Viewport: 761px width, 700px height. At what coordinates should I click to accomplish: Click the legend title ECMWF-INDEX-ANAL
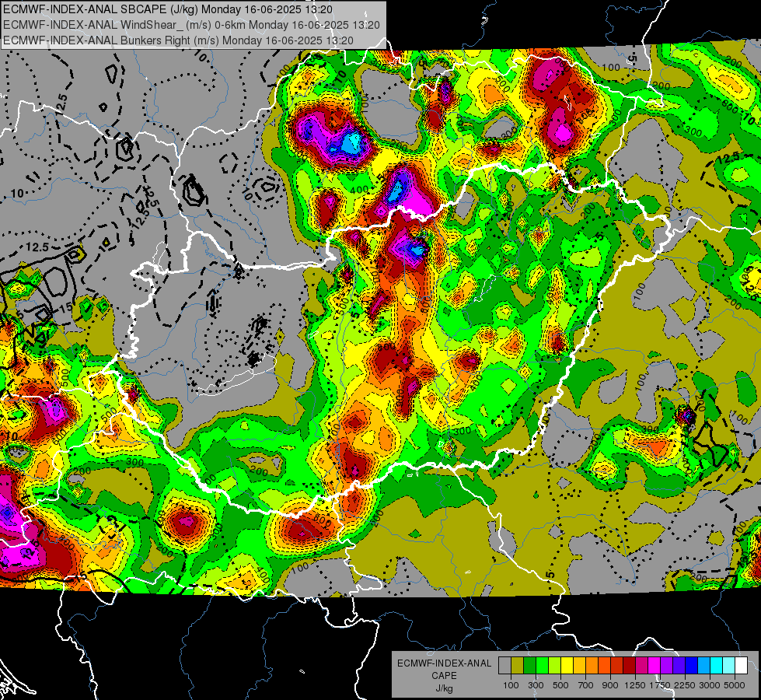pos(444,663)
